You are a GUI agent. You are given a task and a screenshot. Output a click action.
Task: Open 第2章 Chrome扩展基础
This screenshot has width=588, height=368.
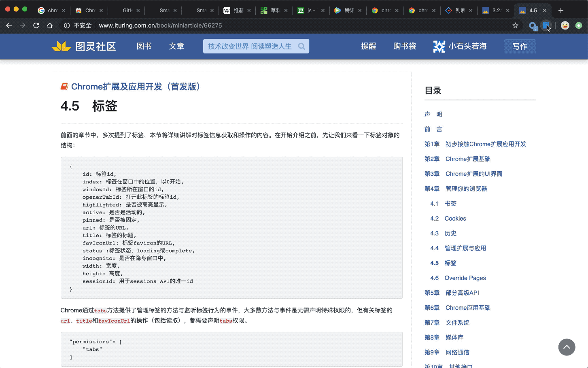(x=458, y=159)
